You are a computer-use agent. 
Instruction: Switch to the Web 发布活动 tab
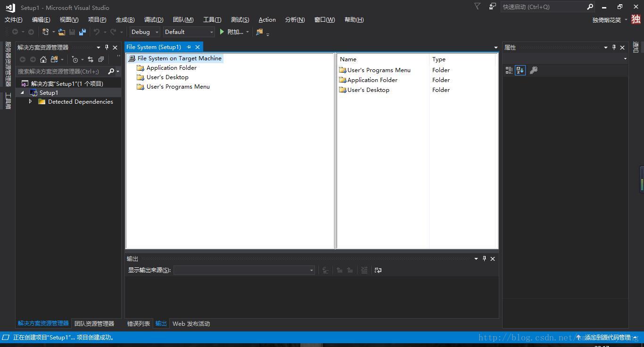coord(191,324)
